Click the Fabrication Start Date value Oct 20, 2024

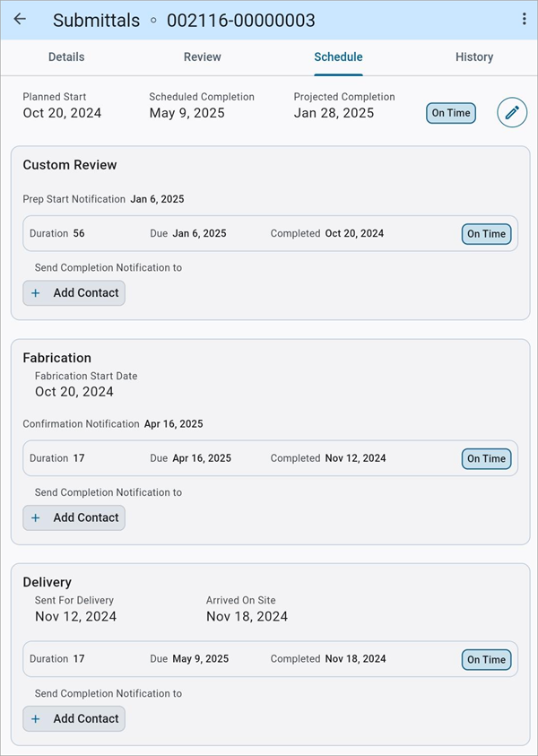point(75,392)
